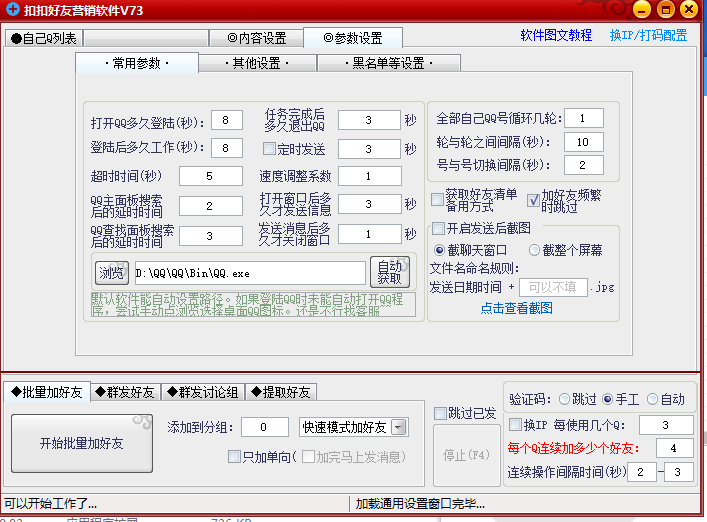Select the 参数设置 tab

[x=353, y=38]
